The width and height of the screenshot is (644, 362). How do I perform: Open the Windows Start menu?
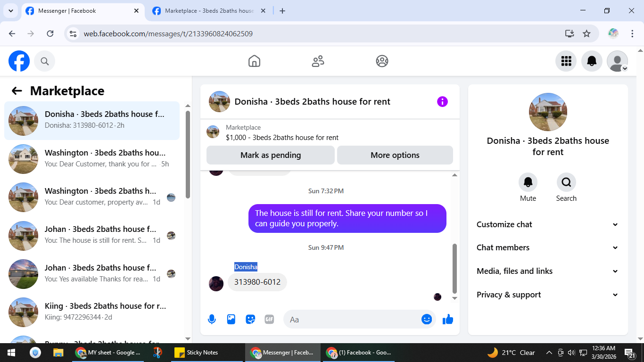pos(11,353)
